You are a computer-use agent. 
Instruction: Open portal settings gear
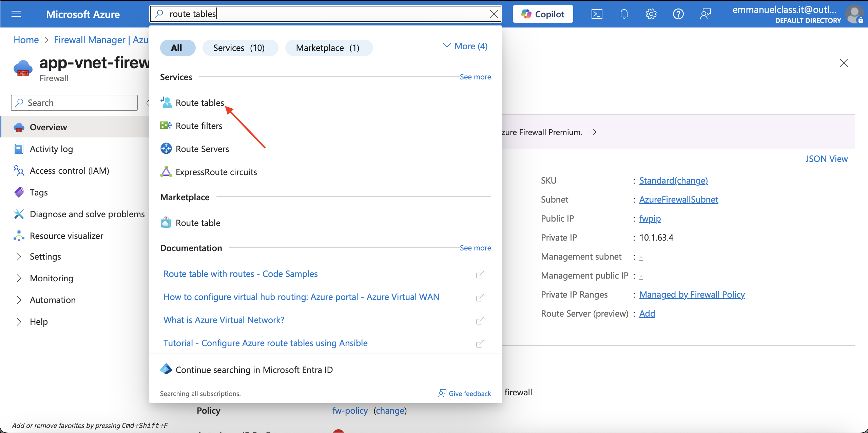point(651,14)
